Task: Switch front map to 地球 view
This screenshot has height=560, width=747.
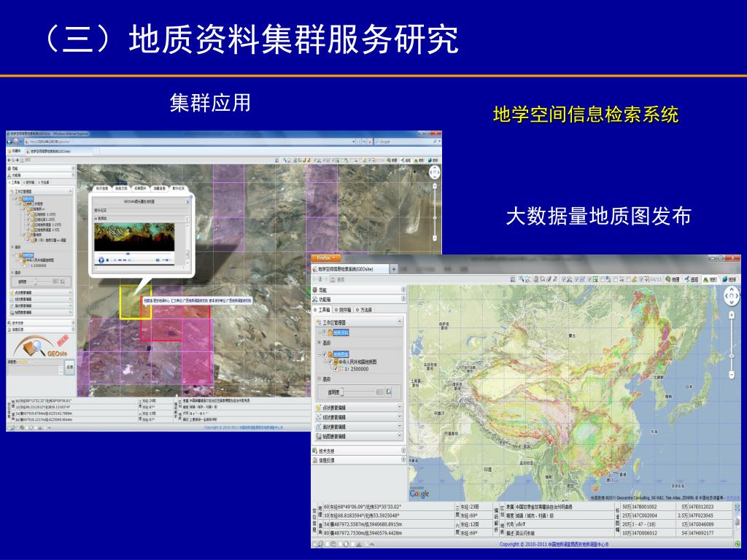Action: click(729, 279)
